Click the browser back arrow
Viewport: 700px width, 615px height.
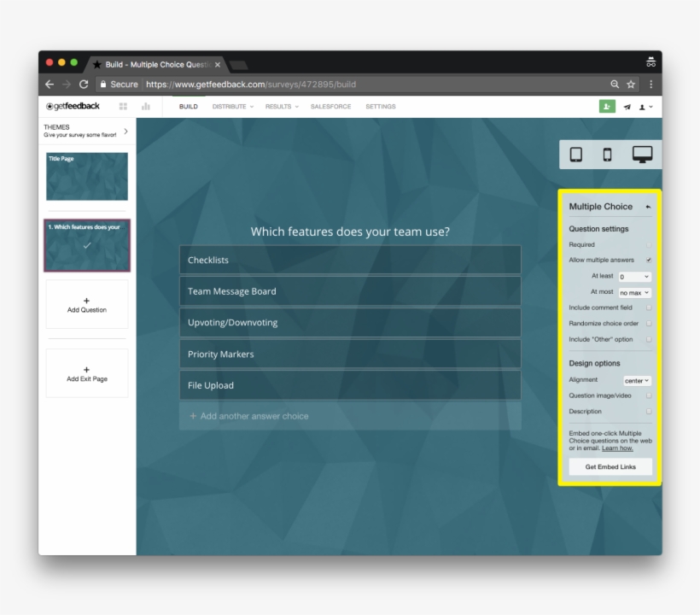(50, 85)
